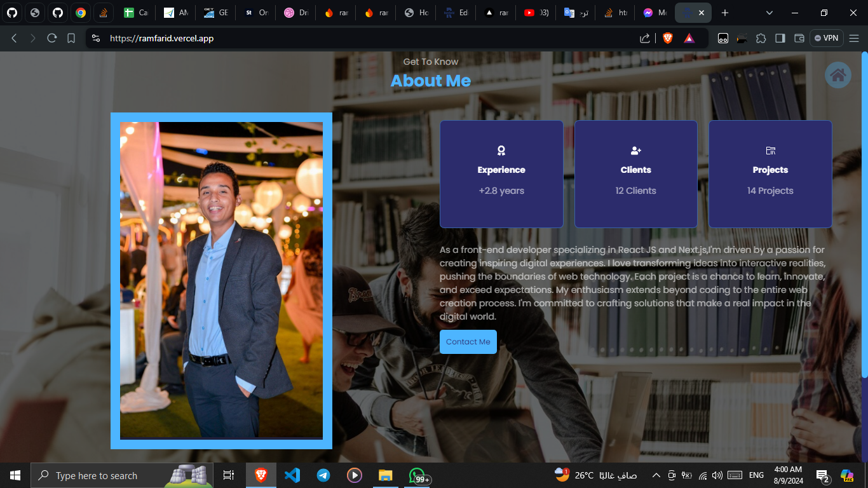
Task: Click the home icon on the page
Action: click(838, 75)
